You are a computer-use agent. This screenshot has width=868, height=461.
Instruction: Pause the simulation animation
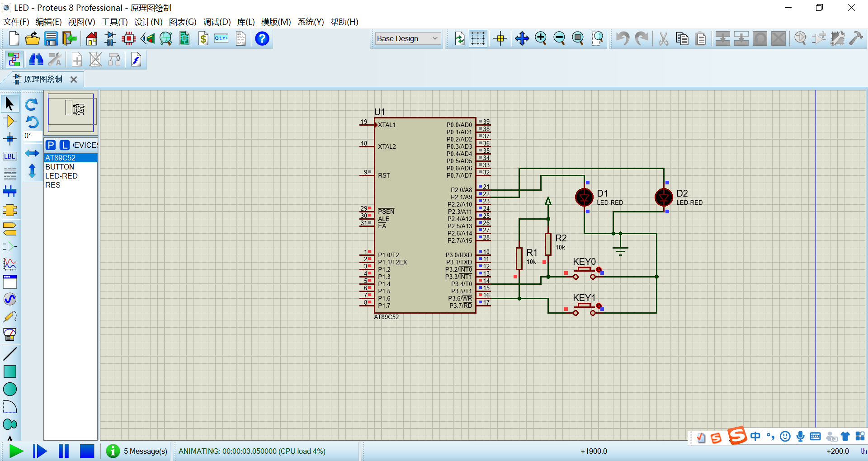point(64,451)
